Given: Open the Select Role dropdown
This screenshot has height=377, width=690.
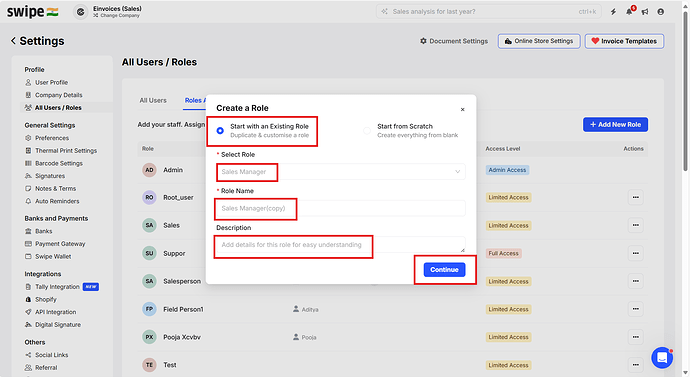Looking at the screenshot, I should pos(341,172).
